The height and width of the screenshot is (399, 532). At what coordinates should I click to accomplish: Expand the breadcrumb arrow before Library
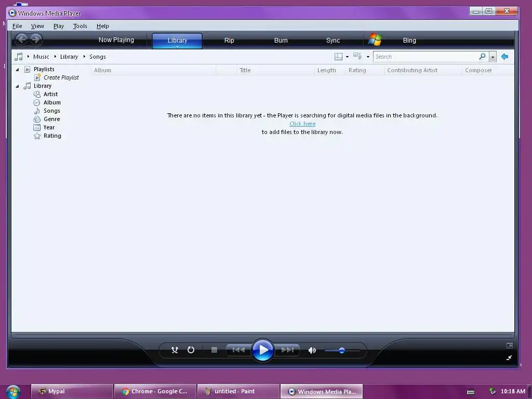click(x=55, y=56)
